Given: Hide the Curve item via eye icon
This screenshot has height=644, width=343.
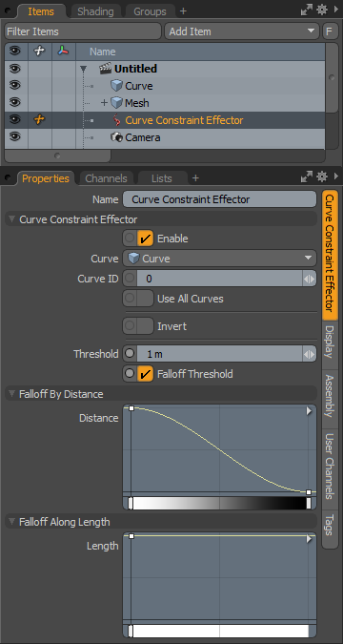Looking at the screenshot, I should 15,85.
